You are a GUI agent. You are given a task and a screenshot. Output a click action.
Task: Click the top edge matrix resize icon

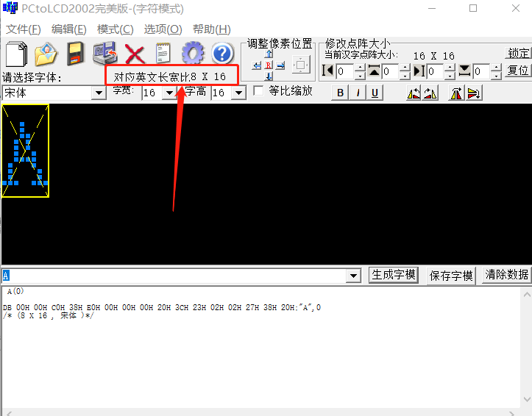point(374,71)
